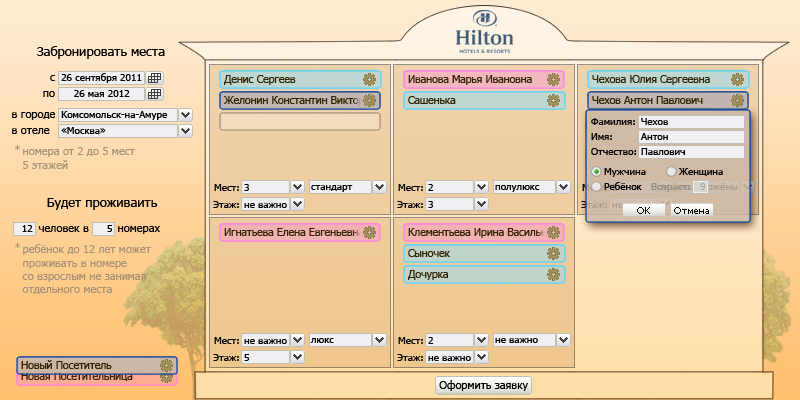Screen dimensions: 800x400
Task: Click gear icon beside Сыночек
Action: point(553,253)
